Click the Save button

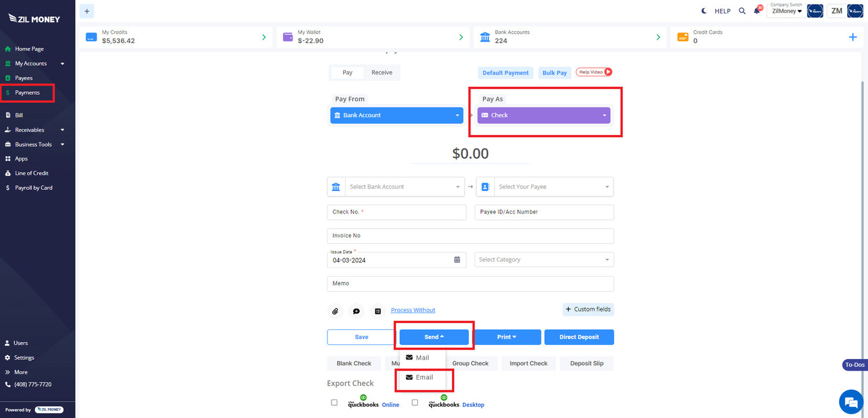(x=362, y=337)
